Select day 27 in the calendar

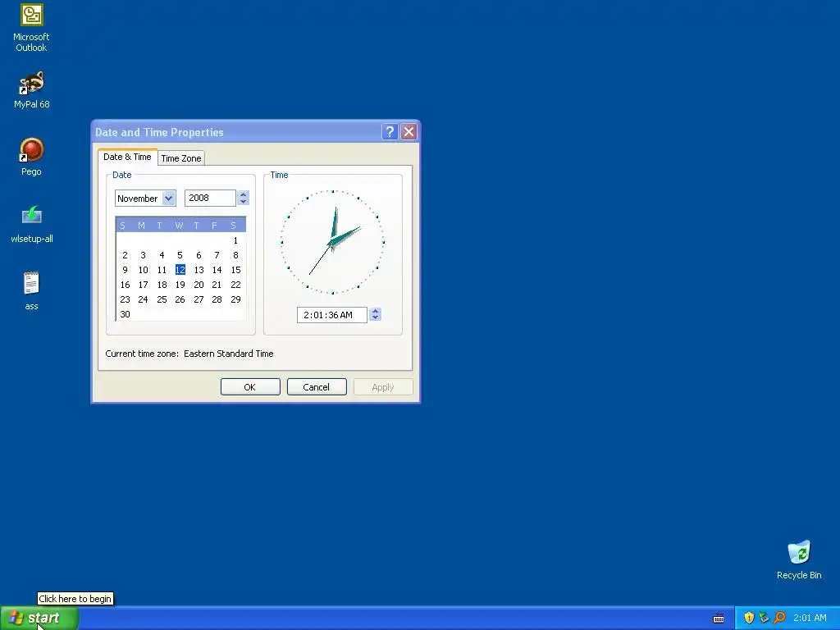click(x=199, y=299)
